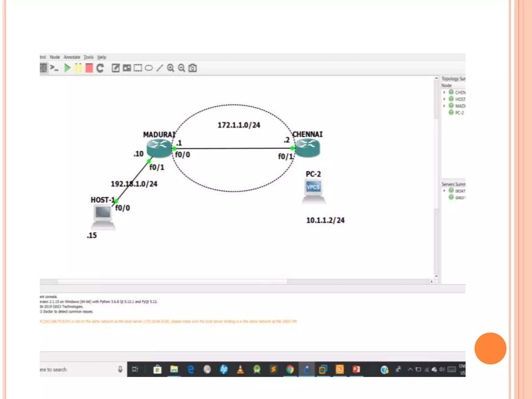The width and height of the screenshot is (532, 399).
Task: Open console connect to all nodes
Action: click(x=54, y=68)
